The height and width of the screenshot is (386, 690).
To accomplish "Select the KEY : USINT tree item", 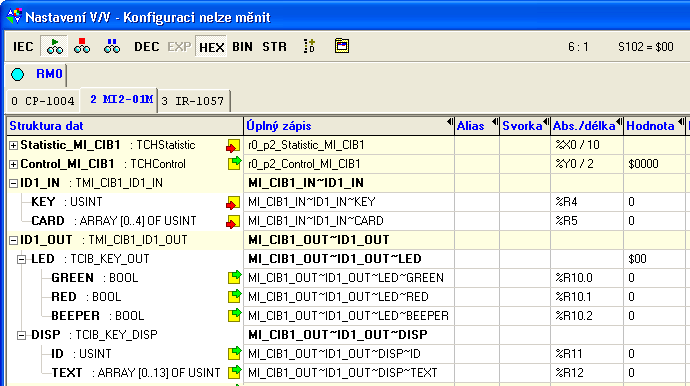I will [x=67, y=202].
